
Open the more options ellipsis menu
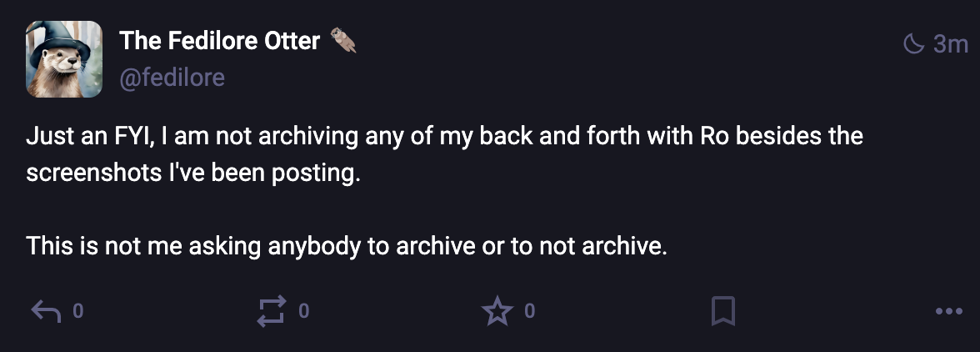948,312
